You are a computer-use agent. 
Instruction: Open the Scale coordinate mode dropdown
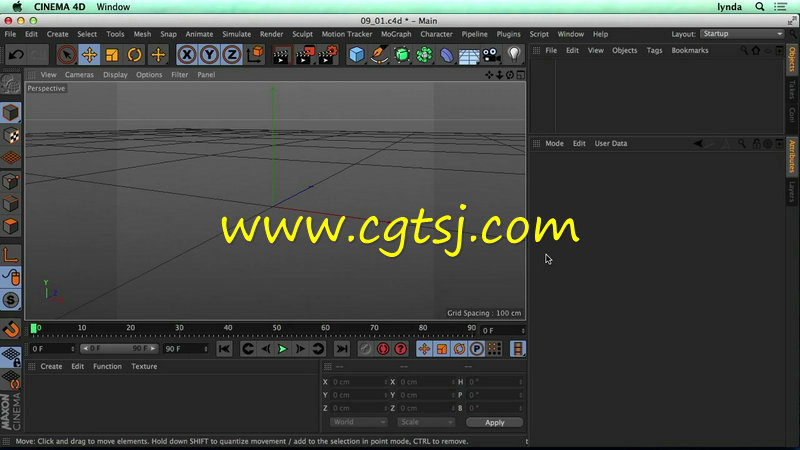[426, 422]
